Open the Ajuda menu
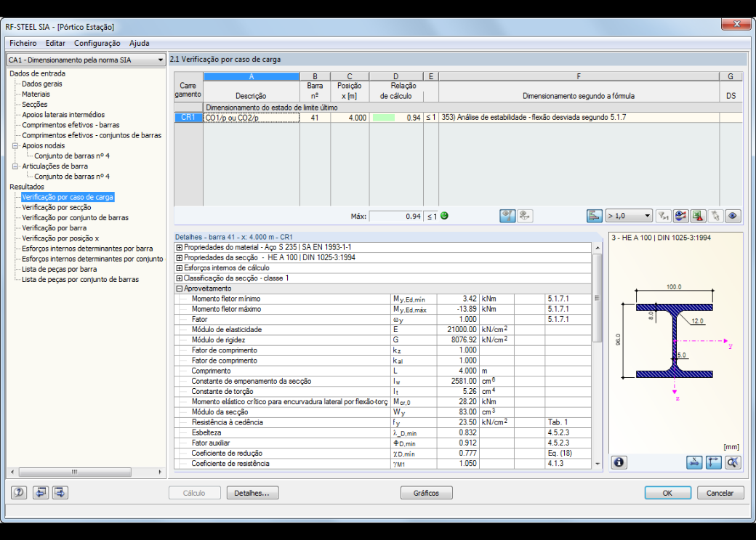Screen dimensions: 756x540 (140, 43)
